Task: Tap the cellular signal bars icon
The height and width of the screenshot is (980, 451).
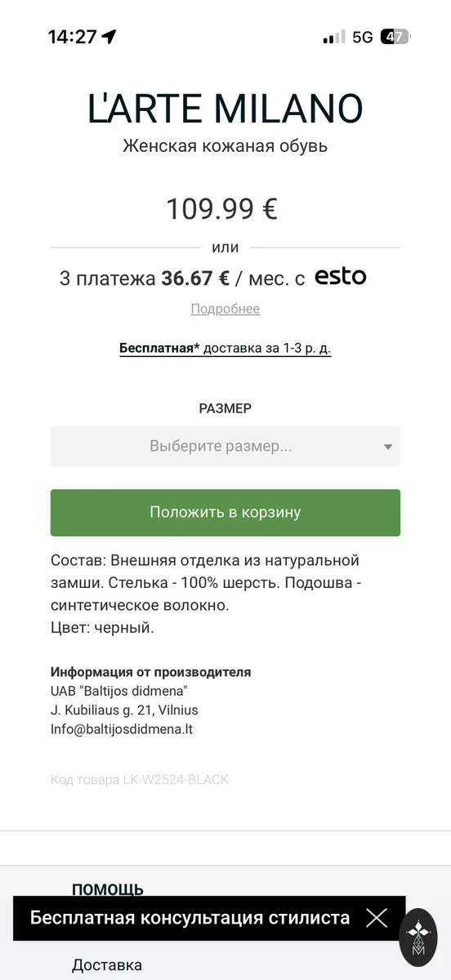Action: pos(334,38)
